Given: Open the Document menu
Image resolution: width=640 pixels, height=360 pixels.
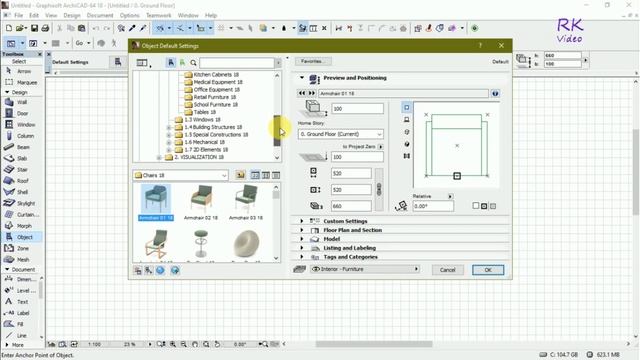Looking at the screenshot, I should [100, 16].
